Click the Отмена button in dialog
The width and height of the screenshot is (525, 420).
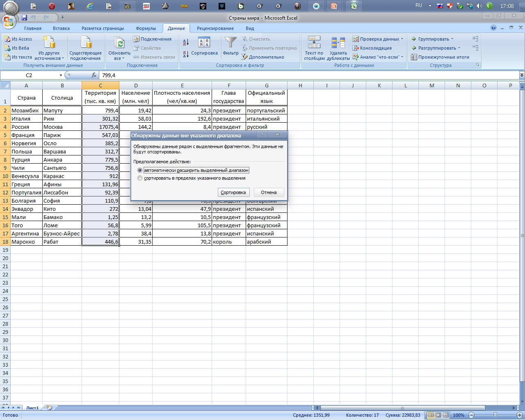tap(269, 192)
